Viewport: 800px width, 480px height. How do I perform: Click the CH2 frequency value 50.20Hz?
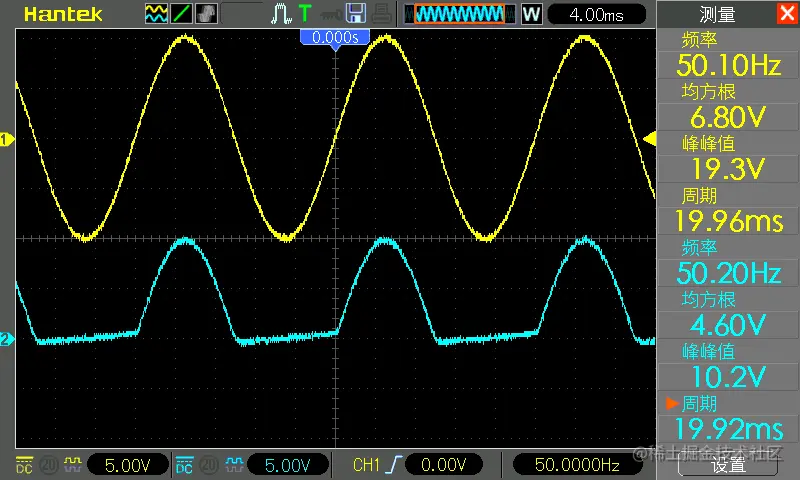(x=729, y=273)
